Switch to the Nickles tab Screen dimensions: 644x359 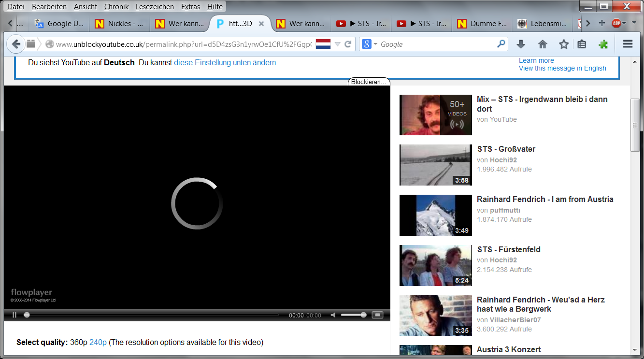coord(120,23)
